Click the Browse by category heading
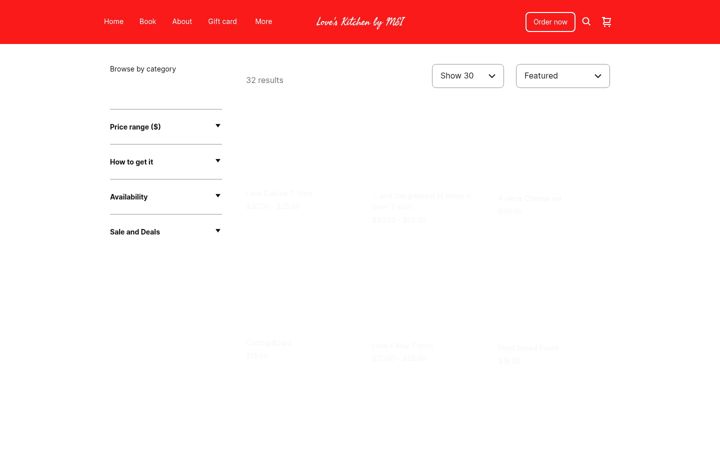 (143, 69)
